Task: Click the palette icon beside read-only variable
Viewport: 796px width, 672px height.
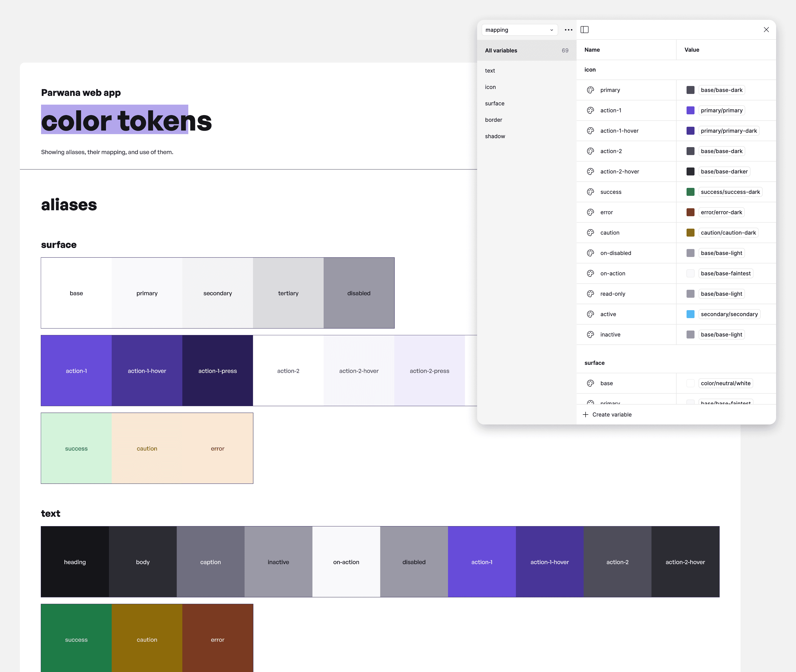Action: tap(590, 294)
